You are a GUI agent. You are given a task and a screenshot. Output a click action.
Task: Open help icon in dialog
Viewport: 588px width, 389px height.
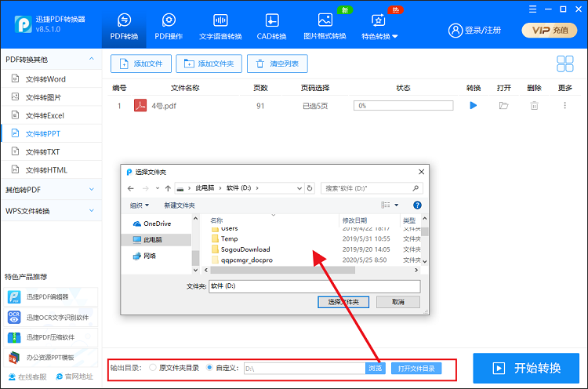coord(417,205)
